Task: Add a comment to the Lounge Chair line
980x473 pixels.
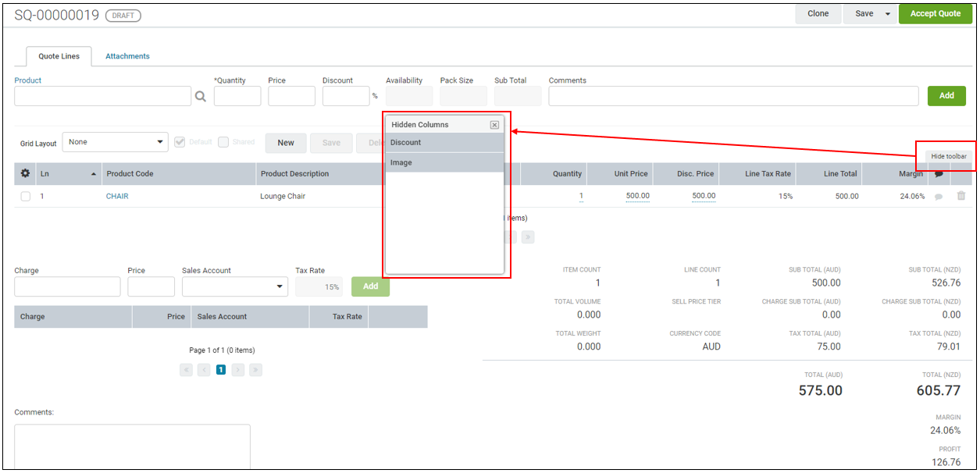Action: coord(939,196)
